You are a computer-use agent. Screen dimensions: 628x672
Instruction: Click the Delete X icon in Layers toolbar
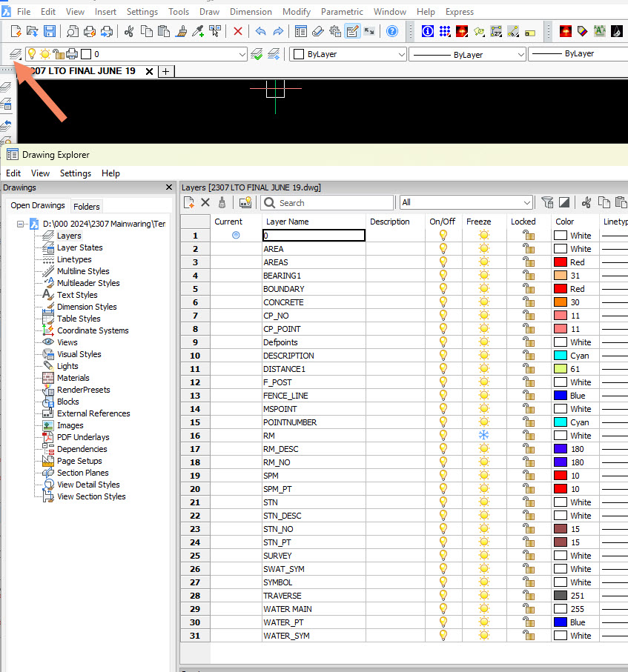pos(205,203)
